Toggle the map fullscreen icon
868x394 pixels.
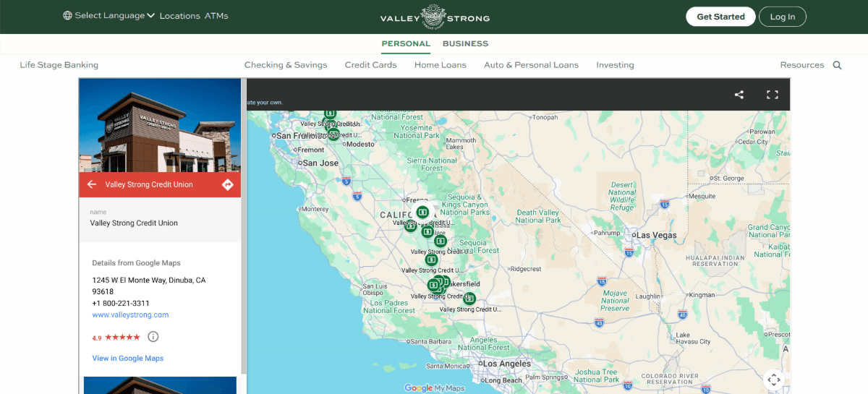772,95
